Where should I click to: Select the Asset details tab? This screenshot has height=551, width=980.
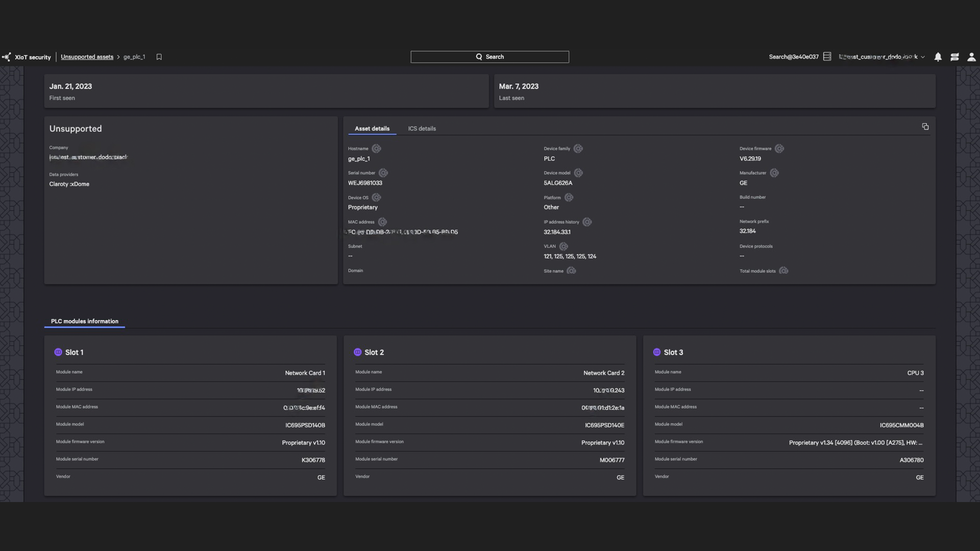click(x=372, y=129)
